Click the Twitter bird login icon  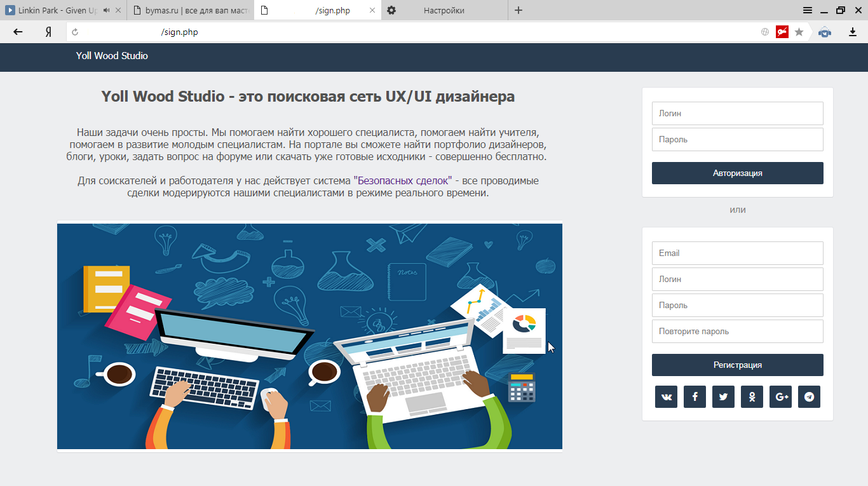[x=723, y=396]
